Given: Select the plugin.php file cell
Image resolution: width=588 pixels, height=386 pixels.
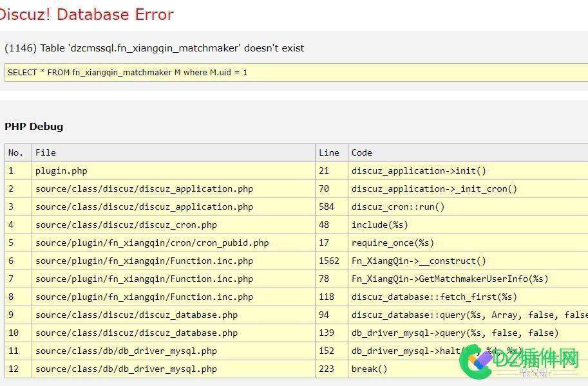Looking at the screenshot, I should (61, 171).
